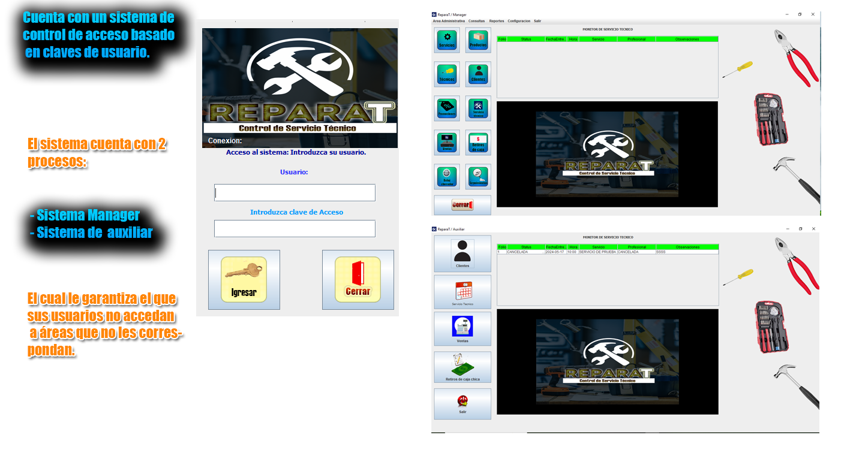This screenshot has height=450, width=868.
Task: Open Ventas cash register in Auxiliar window
Action: tap(462, 328)
